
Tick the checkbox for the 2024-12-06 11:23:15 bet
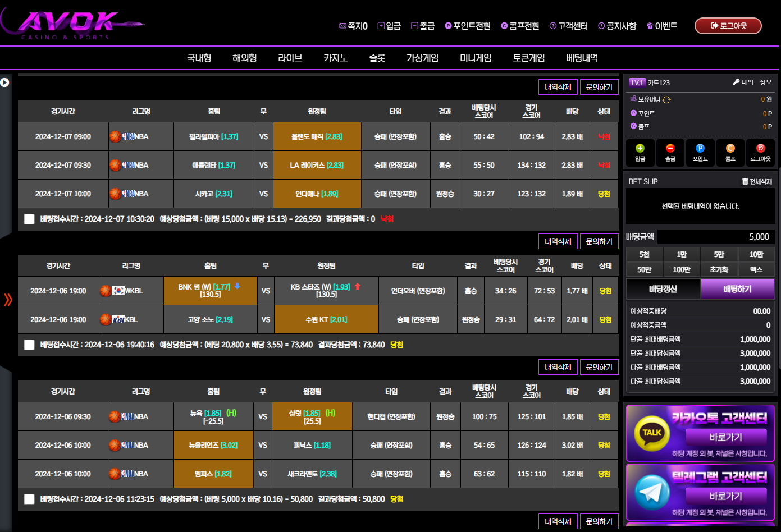(29, 499)
